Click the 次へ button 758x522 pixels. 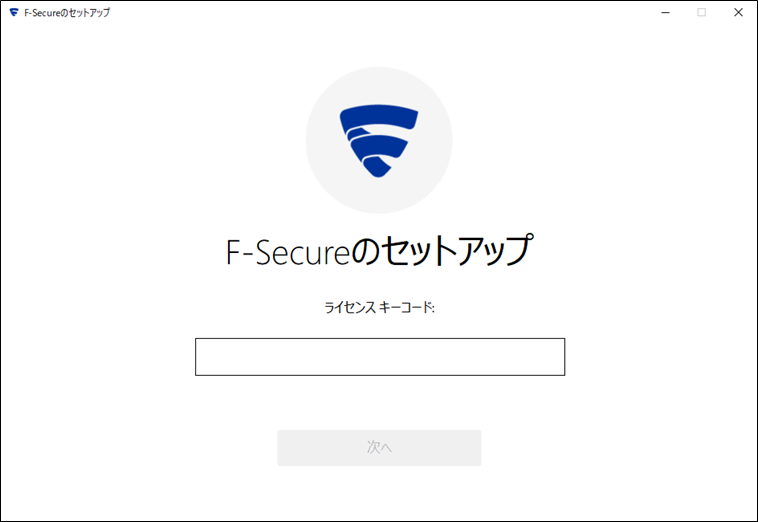tap(379, 448)
